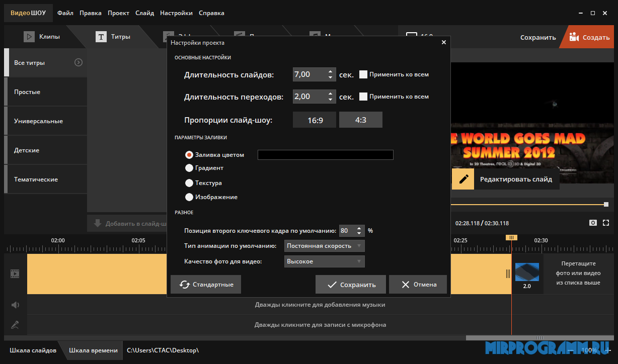
Task: Select the Градиент fill option
Action: click(189, 168)
